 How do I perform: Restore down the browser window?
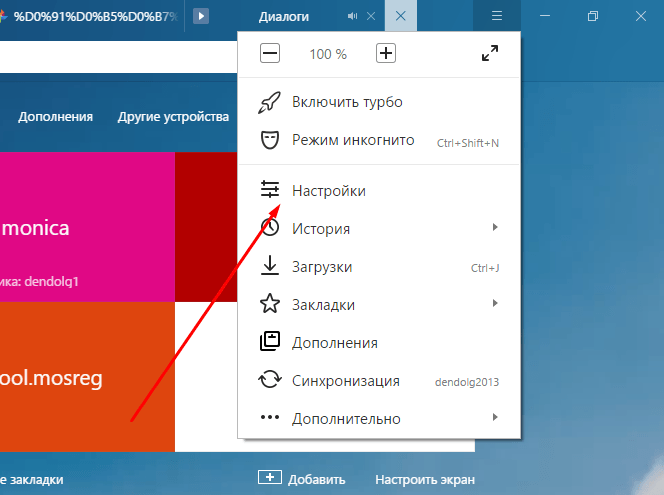[x=593, y=16]
